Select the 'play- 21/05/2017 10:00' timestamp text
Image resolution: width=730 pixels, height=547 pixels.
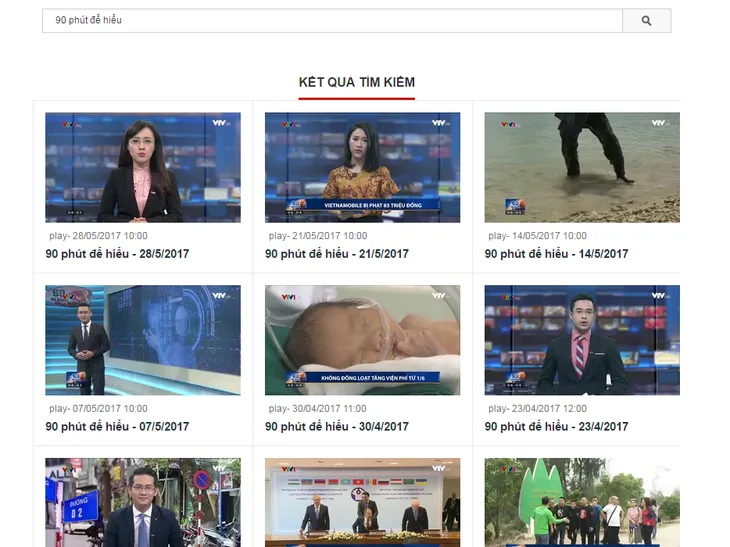tap(318, 236)
